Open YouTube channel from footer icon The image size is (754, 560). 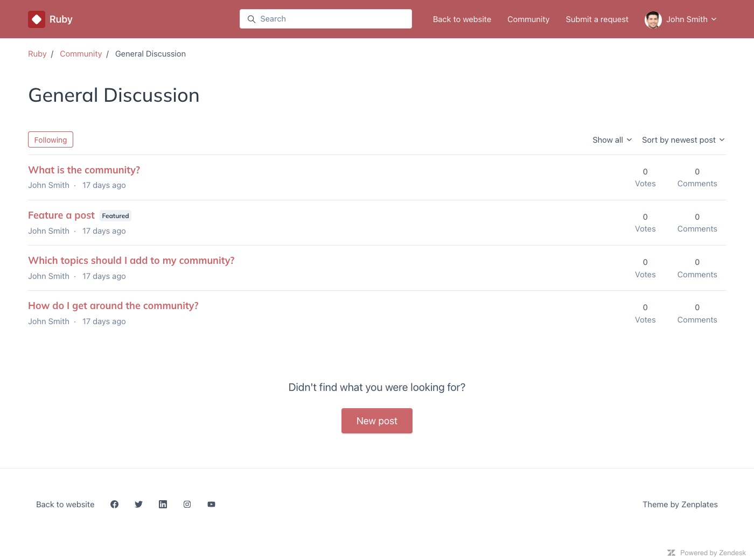pyautogui.click(x=211, y=505)
